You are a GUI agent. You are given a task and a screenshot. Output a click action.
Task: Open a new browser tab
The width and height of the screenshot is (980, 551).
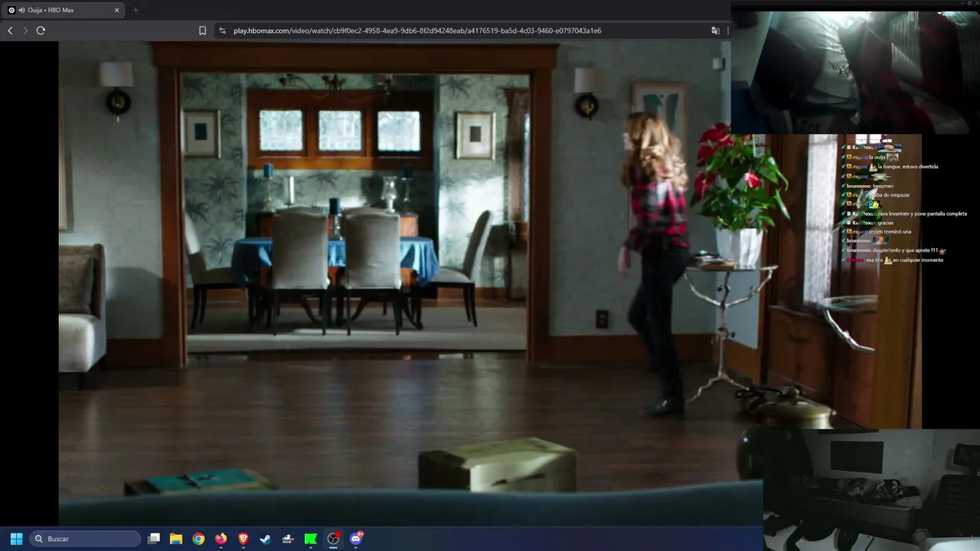pyautogui.click(x=136, y=10)
